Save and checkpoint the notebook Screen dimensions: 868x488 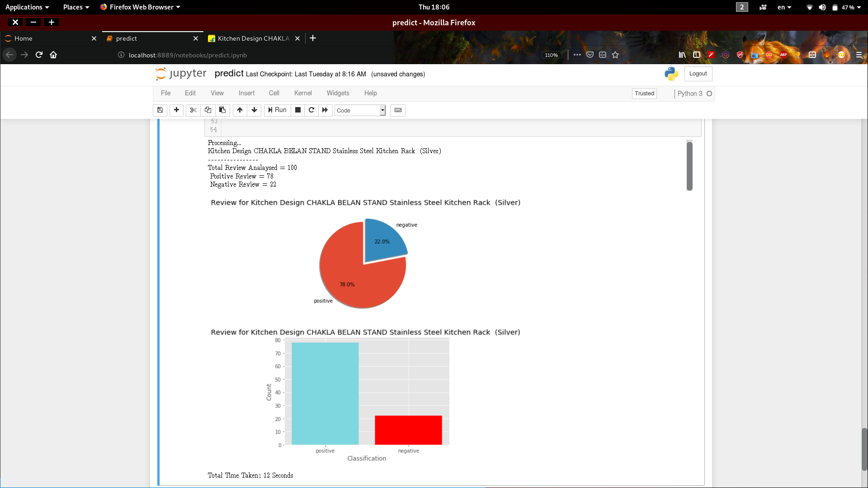160,110
